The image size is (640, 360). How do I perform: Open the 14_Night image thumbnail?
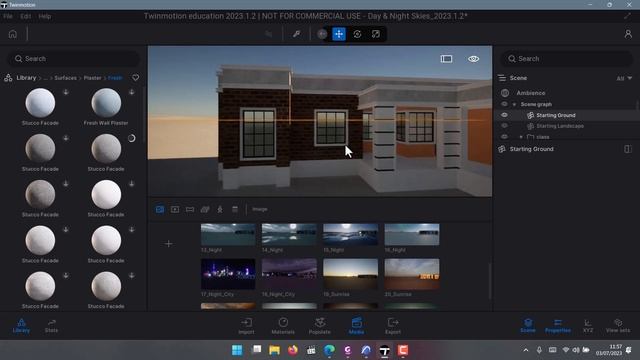pos(289,234)
